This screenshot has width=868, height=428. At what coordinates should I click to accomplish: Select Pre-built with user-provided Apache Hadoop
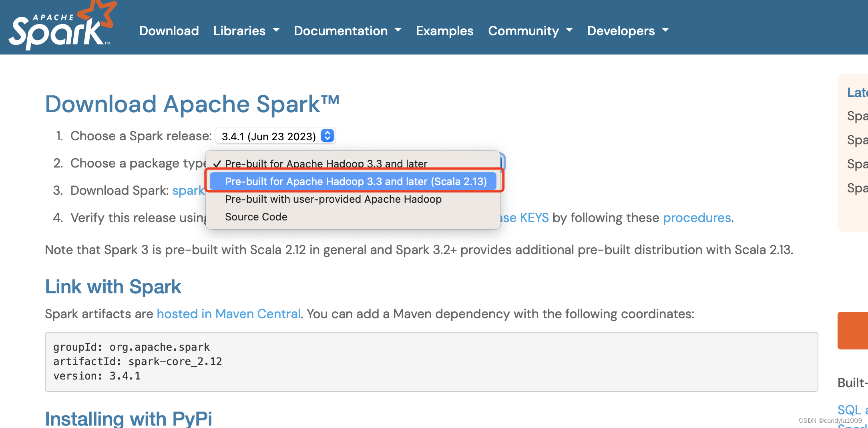coord(333,199)
